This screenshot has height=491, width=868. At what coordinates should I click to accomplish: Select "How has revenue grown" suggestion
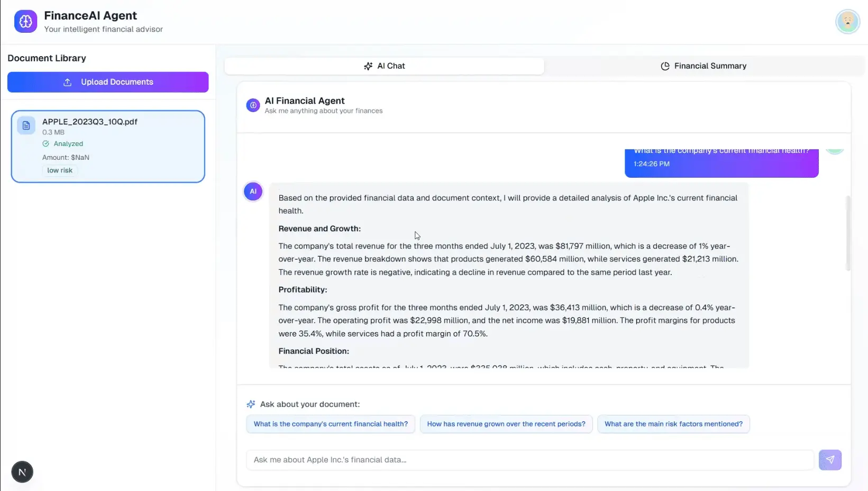click(506, 424)
